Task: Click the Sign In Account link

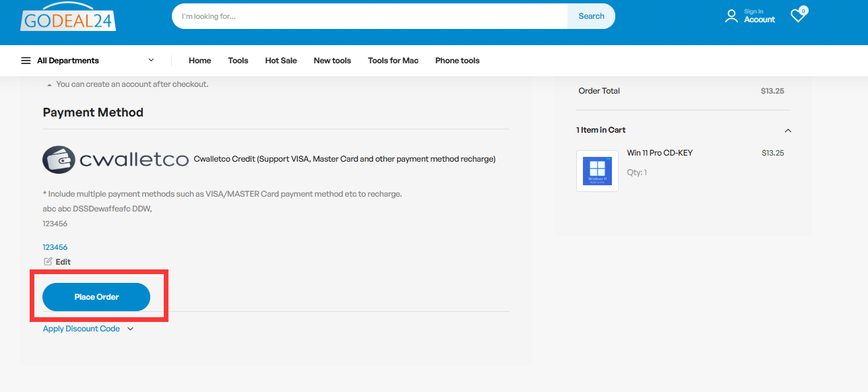Action: pyautogui.click(x=759, y=16)
